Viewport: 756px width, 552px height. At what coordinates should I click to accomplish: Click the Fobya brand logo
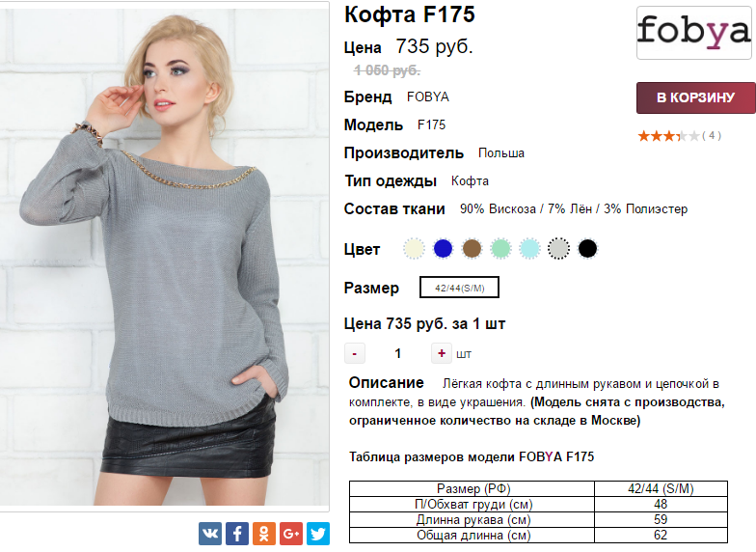tap(694, 33)
